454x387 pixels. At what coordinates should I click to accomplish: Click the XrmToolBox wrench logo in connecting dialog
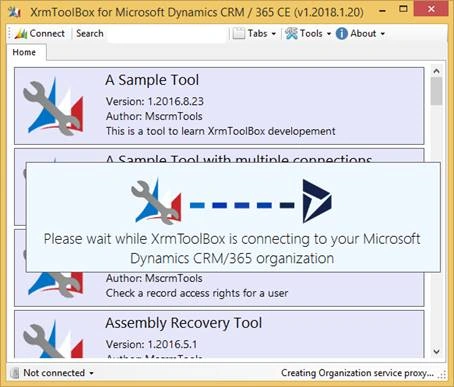point(156,201)
